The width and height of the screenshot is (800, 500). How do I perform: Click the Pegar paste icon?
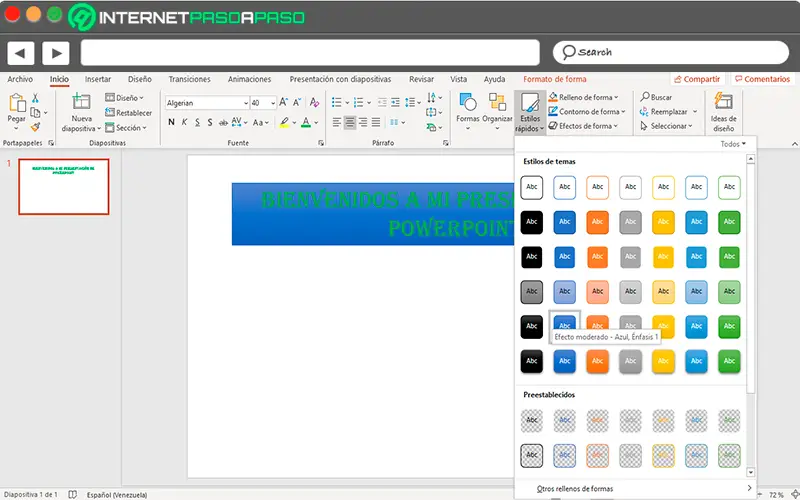(x=16, y=103)
